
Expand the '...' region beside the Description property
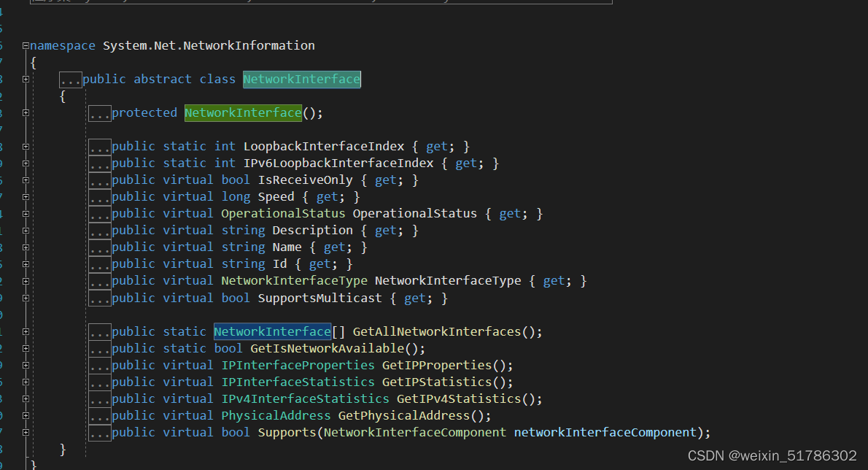click(100, 230)
